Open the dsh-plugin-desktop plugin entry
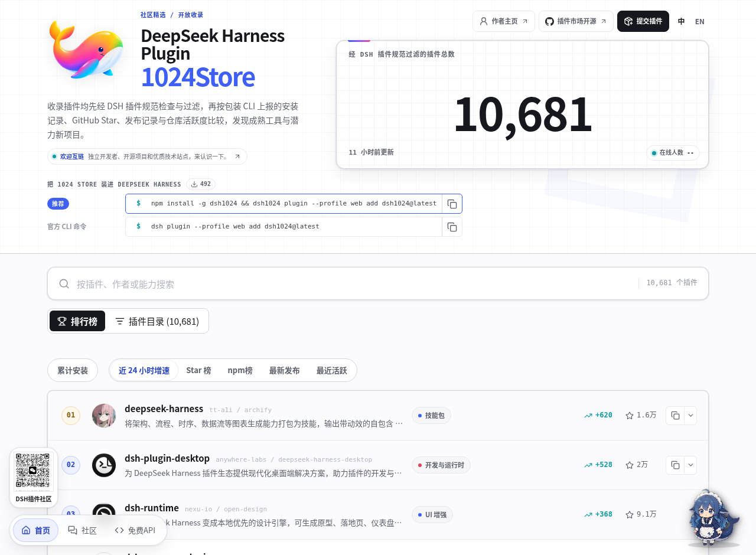 pyautogui.click(x=167, y=458)
